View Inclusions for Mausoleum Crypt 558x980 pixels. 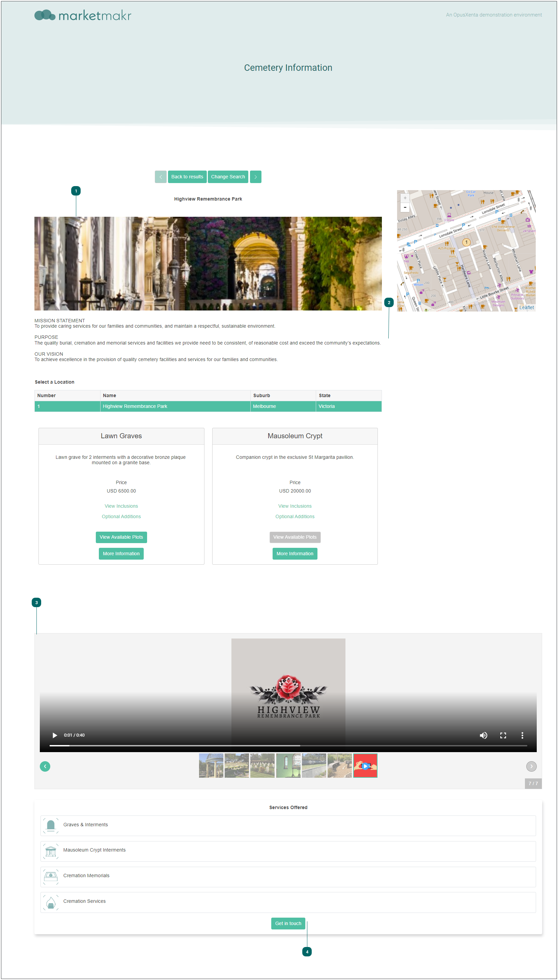coord(295,506)
